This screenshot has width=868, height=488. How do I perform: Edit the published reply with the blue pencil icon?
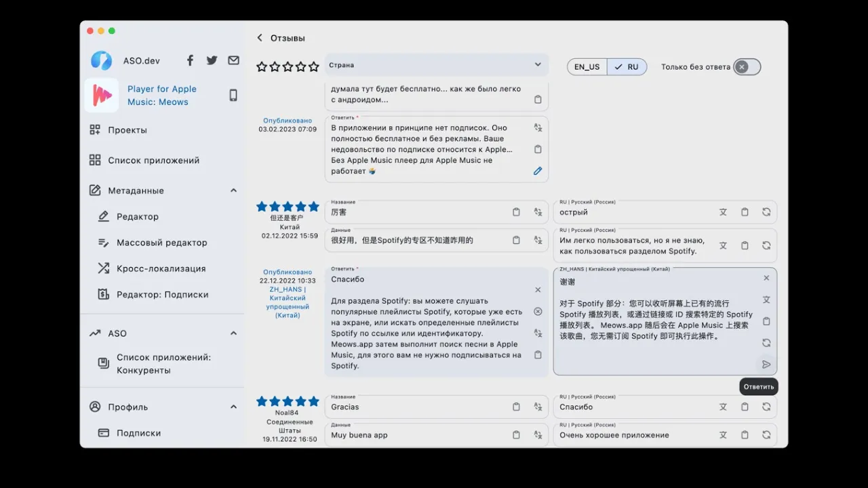click(538, 171)
